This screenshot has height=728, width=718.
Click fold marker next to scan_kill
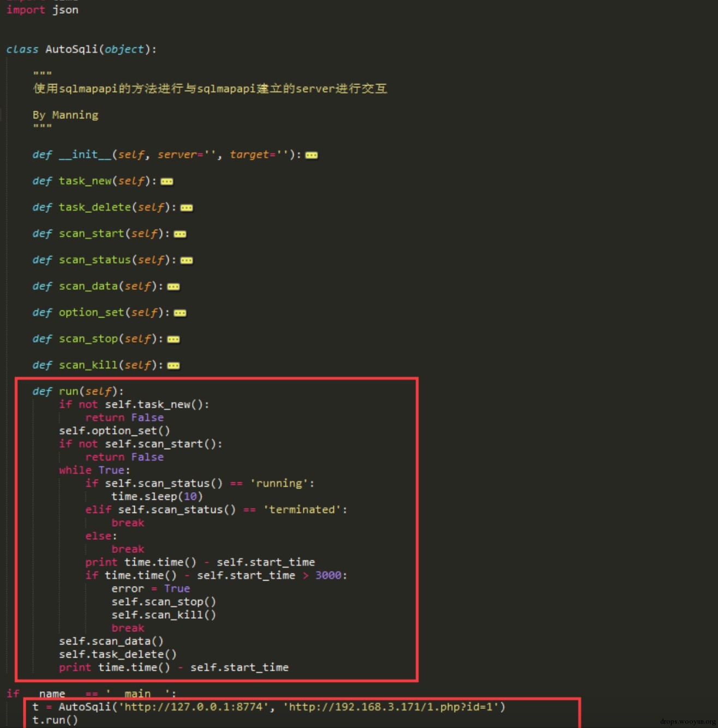(x=173, y=366)
